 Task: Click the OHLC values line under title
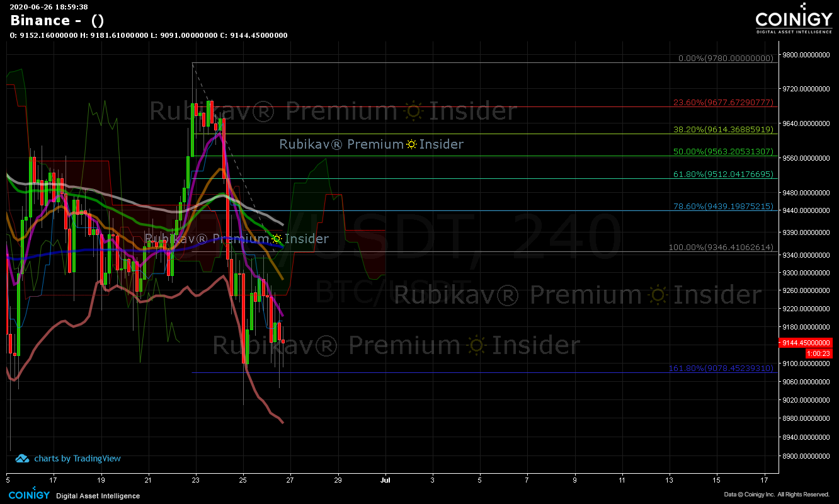coord(149,35)
